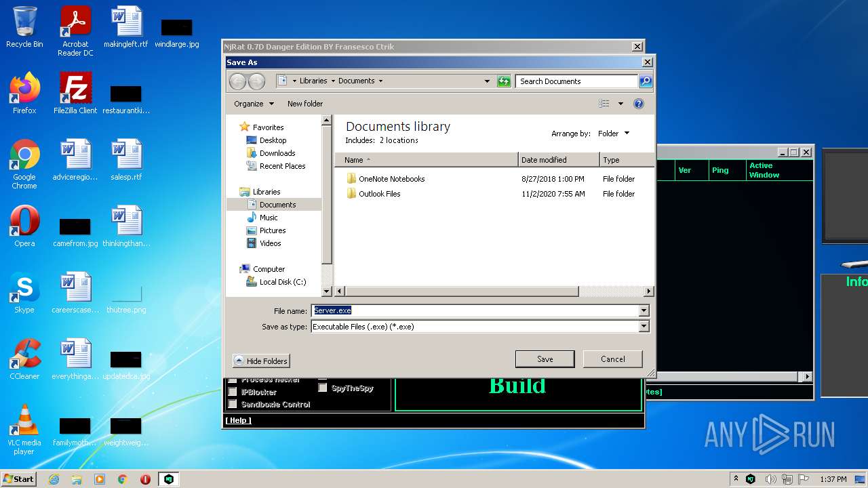868x488 pixels.
Task: Open salesp.rtf document on desktop
Action: click(126, 160)
